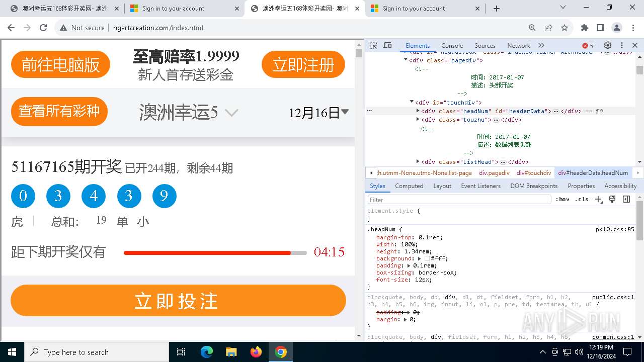The image size is (644, 362).
Task: Click the 立即注册 register button
Action: (x=303, y=65)
